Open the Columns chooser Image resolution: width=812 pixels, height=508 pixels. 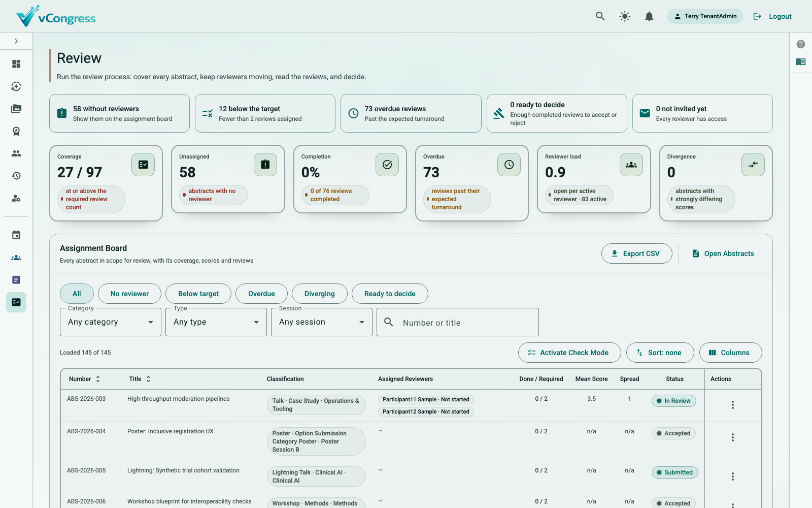point(730,353)
